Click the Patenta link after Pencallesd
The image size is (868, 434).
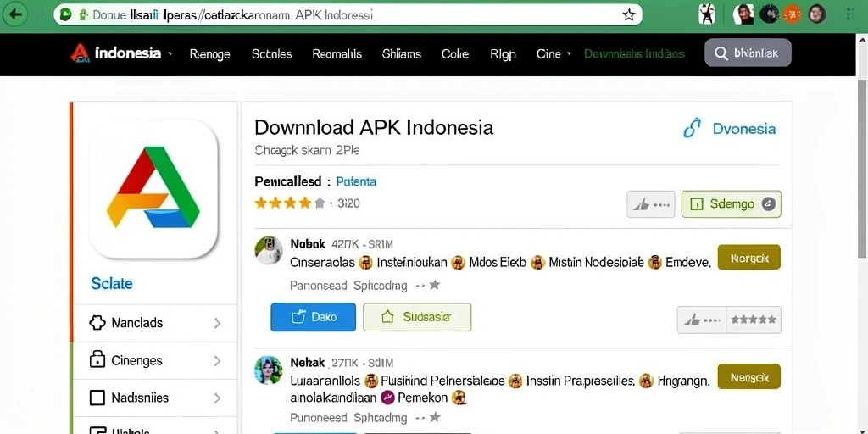[356, 181]
